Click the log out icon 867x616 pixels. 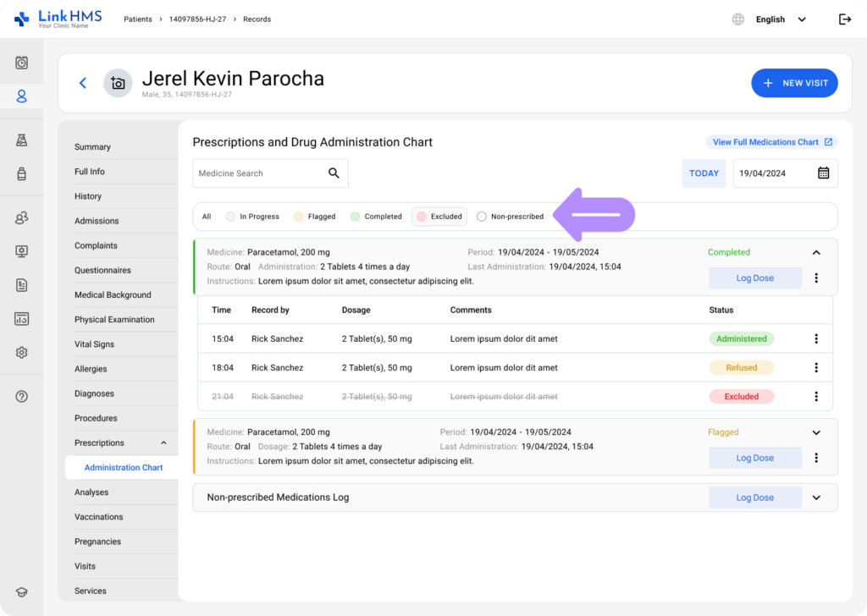click(x=845, y=19)
